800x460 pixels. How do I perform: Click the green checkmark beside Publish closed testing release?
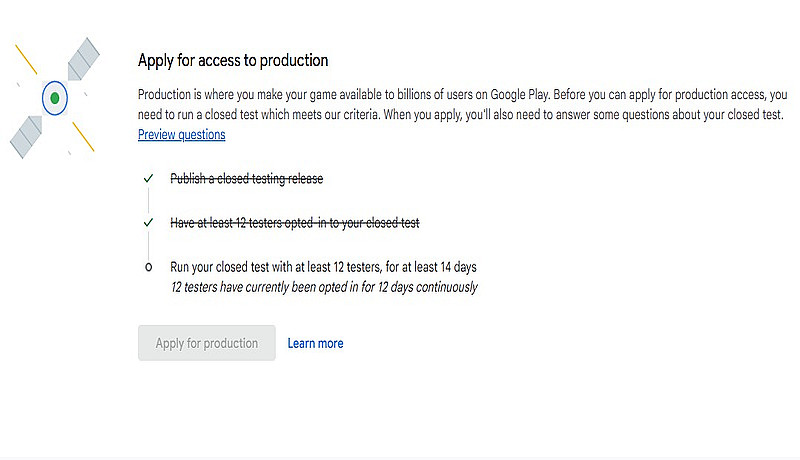(148, 178)
